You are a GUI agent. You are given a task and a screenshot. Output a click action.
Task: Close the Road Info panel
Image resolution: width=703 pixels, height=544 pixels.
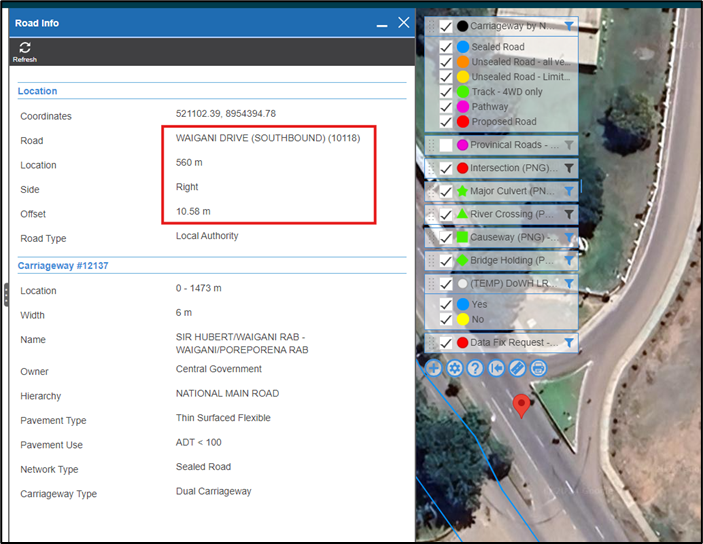[404, 22]
